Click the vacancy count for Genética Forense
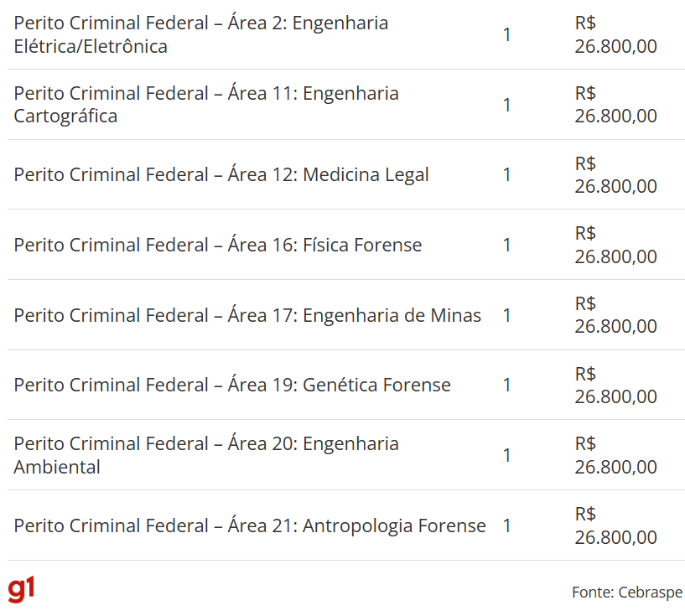The height and width of the screenshot is (616, 685). [506, 385]
